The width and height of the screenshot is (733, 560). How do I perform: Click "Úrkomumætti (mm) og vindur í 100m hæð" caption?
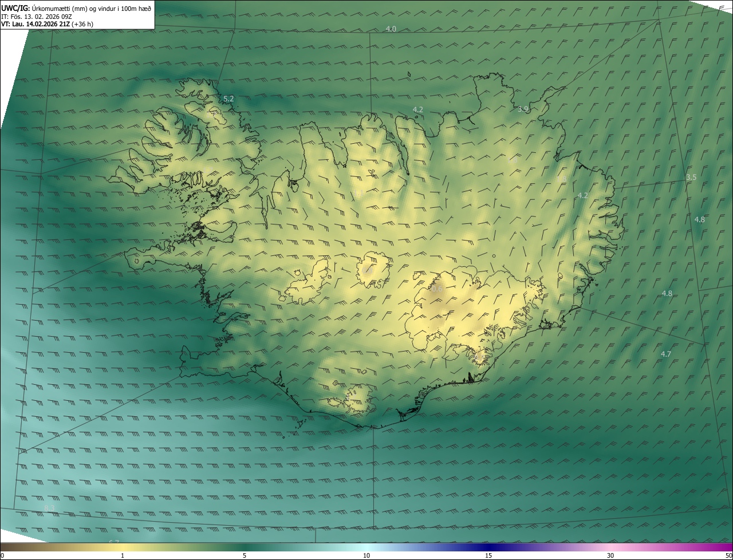(92, 8)
